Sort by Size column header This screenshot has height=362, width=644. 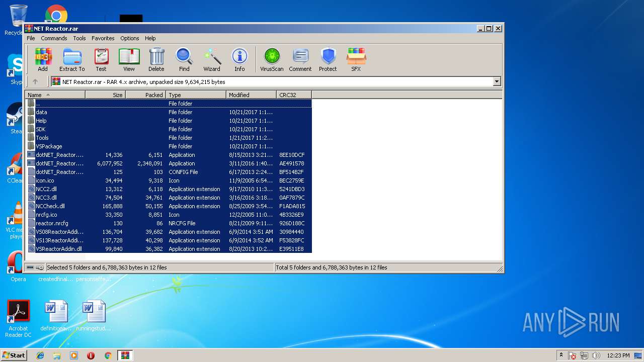(x=105, y=95)
